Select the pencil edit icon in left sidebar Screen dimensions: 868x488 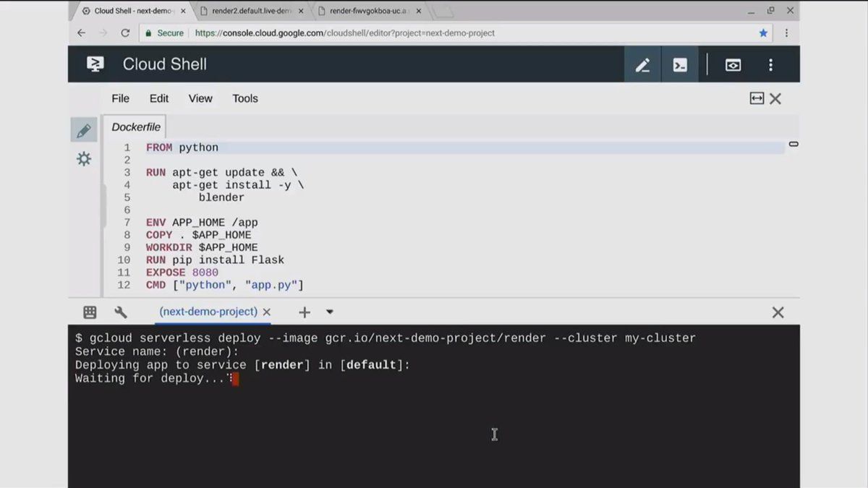pos(84,130)
